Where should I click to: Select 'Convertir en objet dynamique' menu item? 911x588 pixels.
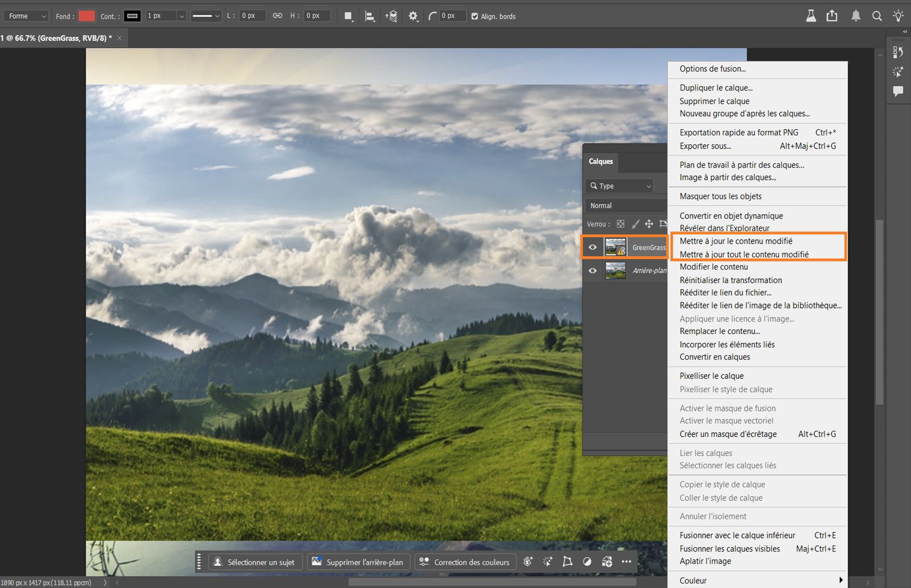click(x=731, y=216)
